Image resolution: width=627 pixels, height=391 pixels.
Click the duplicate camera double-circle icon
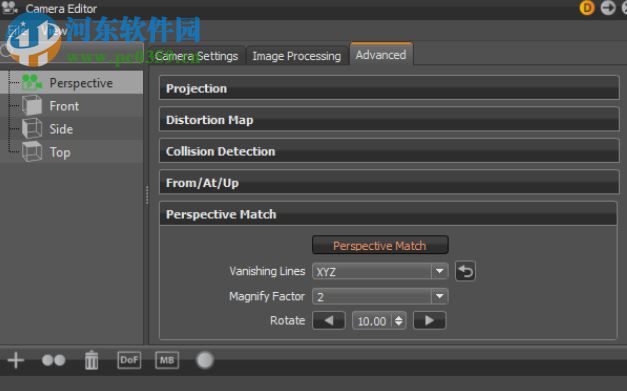[x=53, y=360]
